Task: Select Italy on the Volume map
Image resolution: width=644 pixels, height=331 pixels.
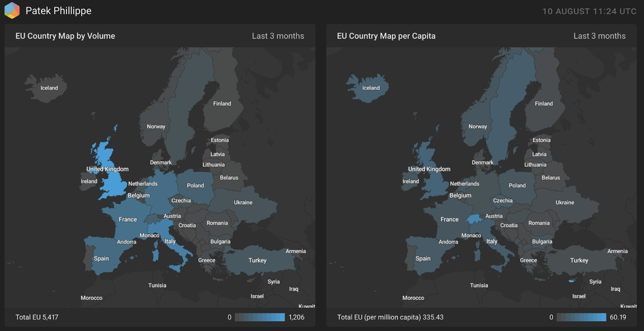Action: click(x=170, y=242)
